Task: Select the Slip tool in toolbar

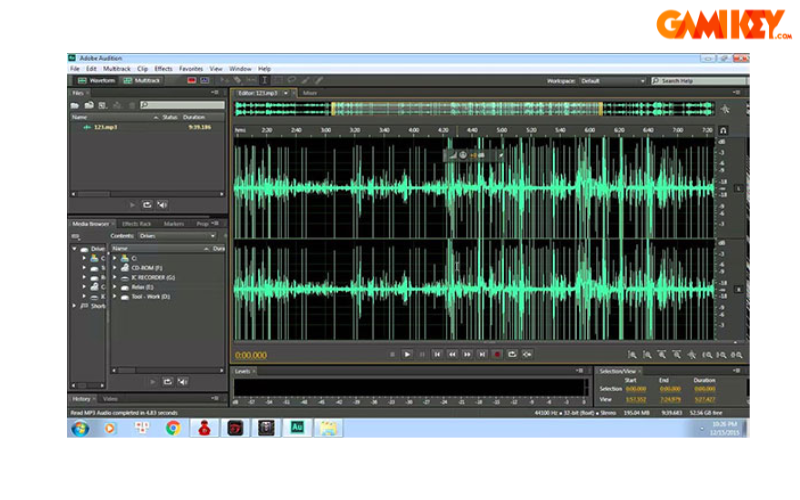Action: click(x=251, y=80)
